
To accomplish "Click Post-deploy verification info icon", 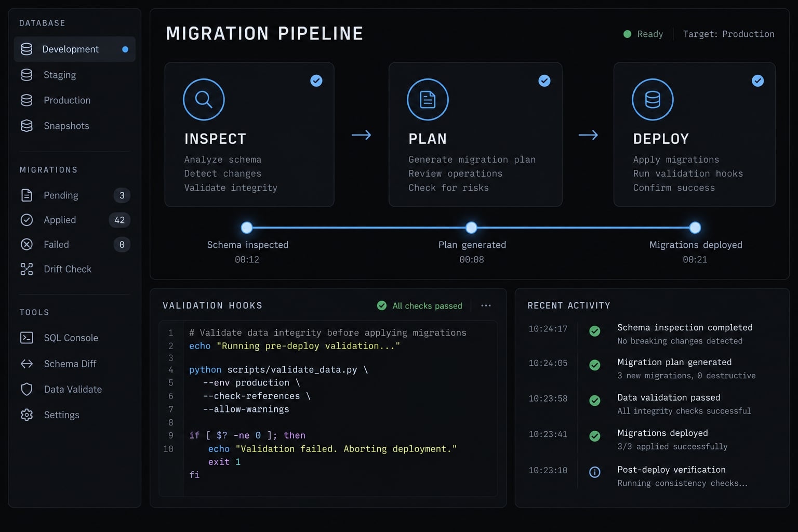I will point(595,472).
